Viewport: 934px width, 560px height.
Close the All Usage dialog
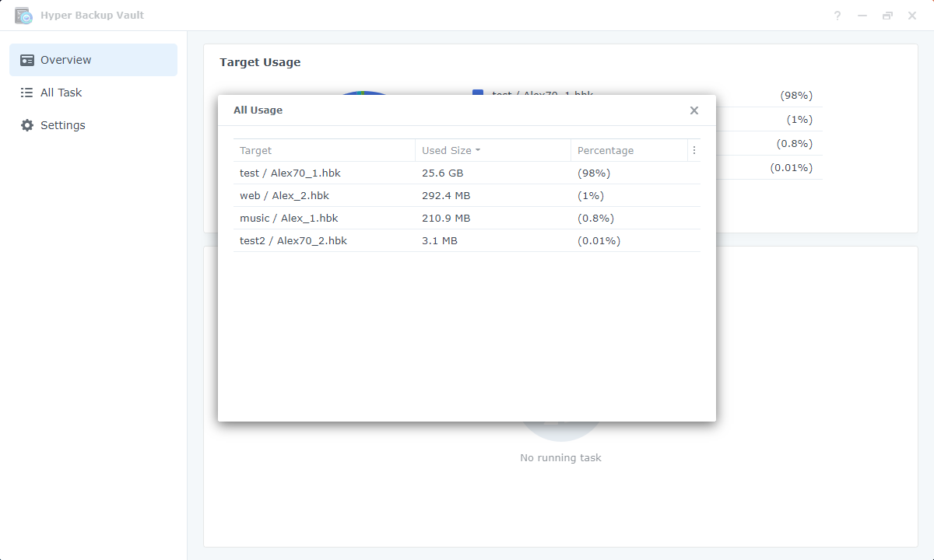694,110
